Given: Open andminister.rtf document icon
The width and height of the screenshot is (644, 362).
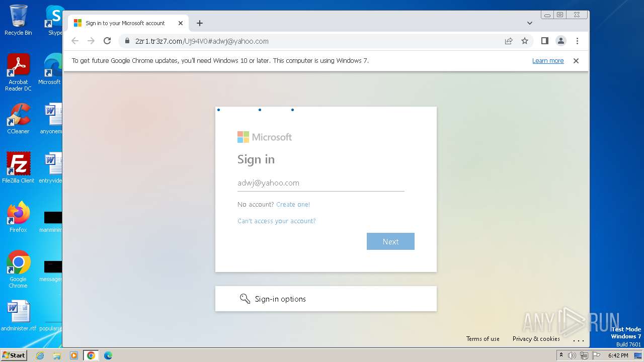Looking at the screenshot, I should (x=19, y=316).
